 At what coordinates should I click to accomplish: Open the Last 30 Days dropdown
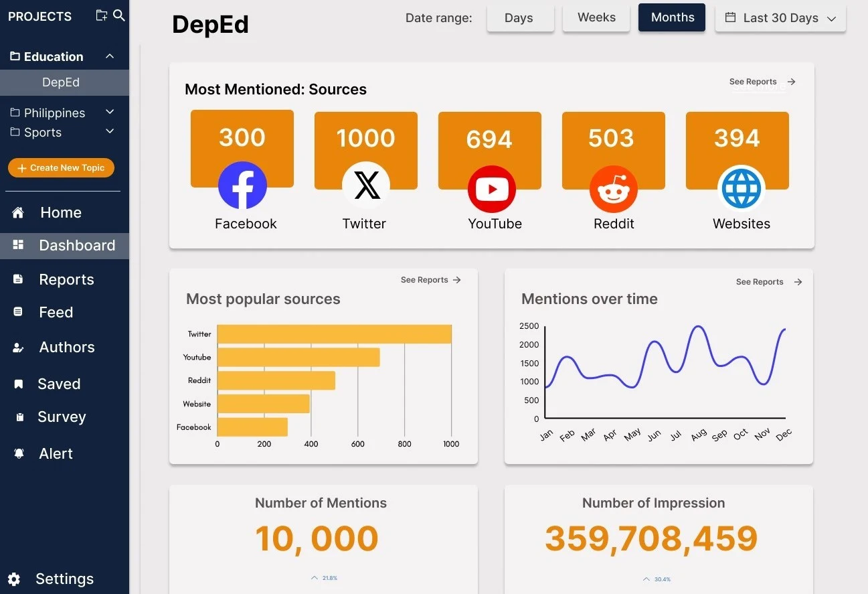780,18
